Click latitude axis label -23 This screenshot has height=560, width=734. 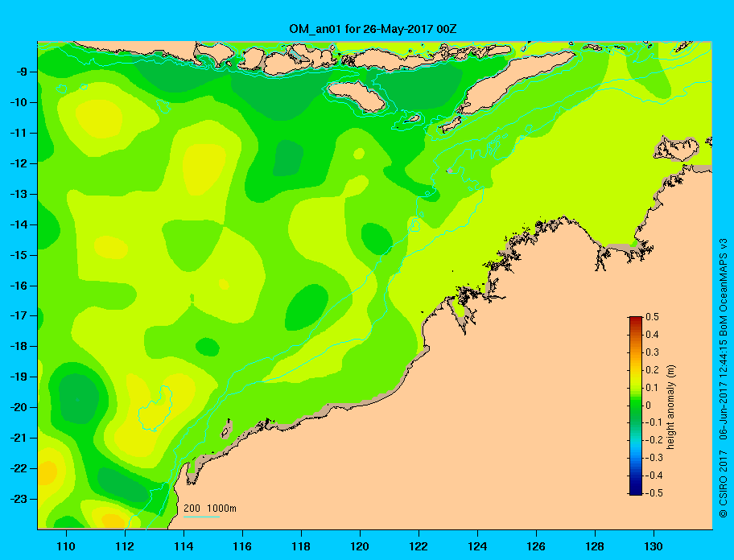(x=18, y=499)
